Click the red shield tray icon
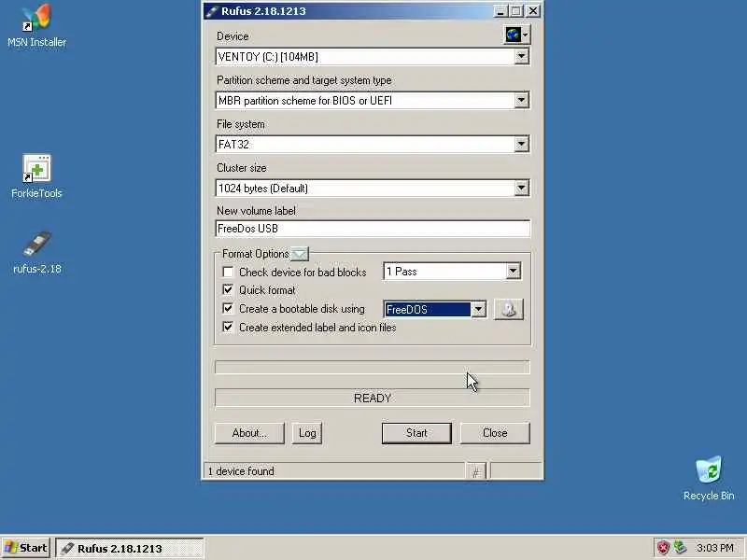 pos(663,548)
